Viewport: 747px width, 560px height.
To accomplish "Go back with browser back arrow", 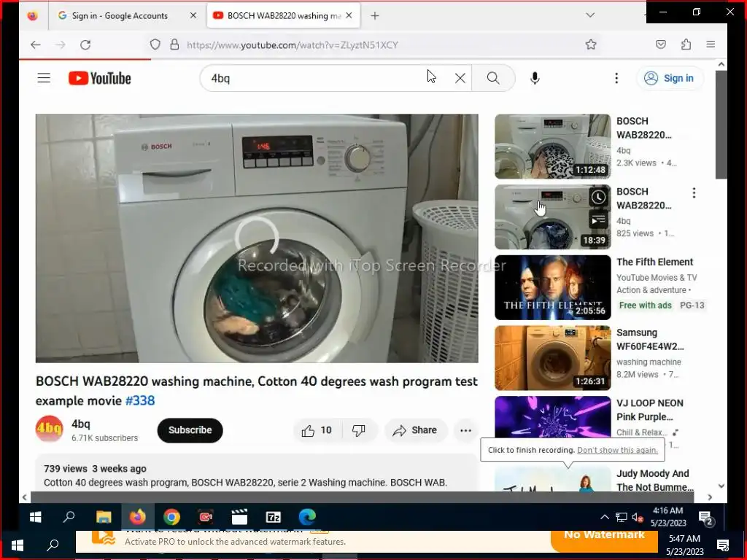I will (35, 44).
